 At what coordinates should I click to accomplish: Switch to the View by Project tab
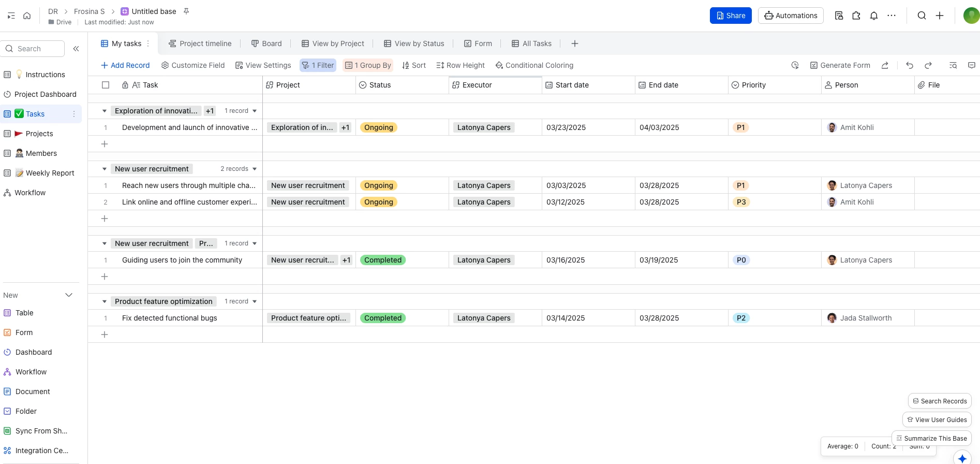pyautogui.click(x=333, y=44)
